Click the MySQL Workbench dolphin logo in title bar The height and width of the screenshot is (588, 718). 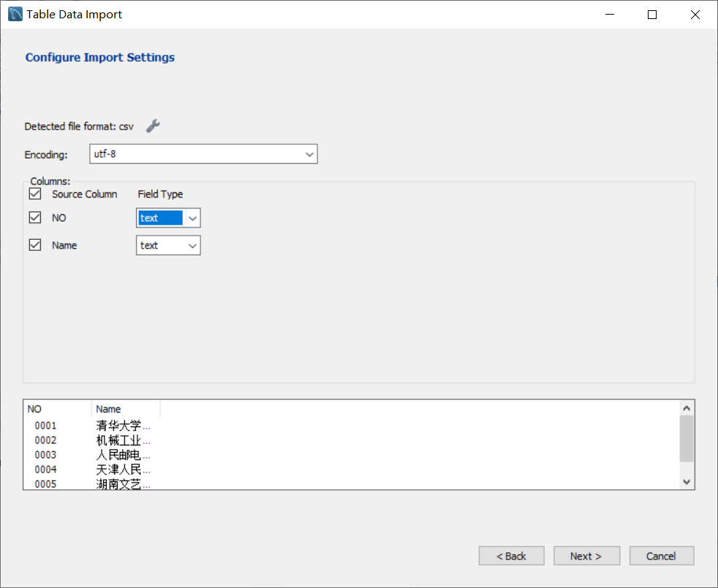tap(15, 13)
